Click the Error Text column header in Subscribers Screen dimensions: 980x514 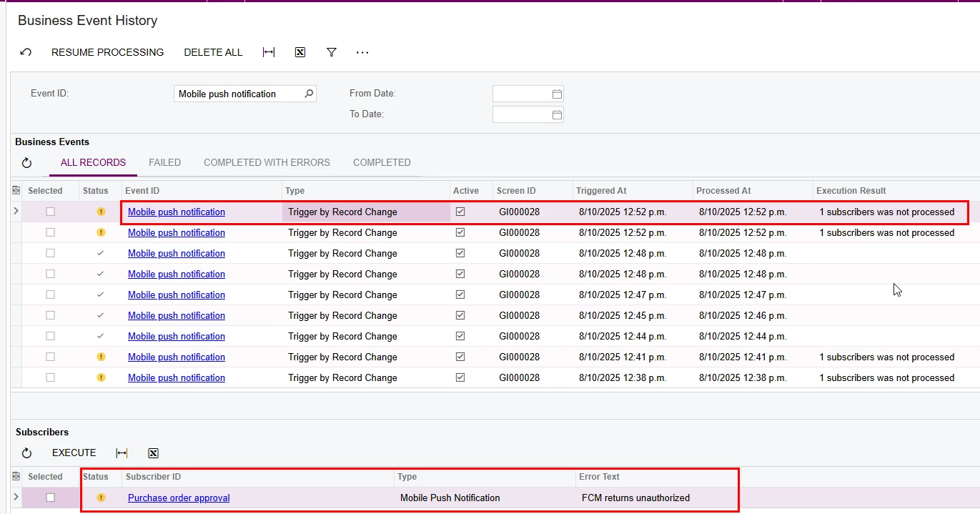[x=658, y=477]
